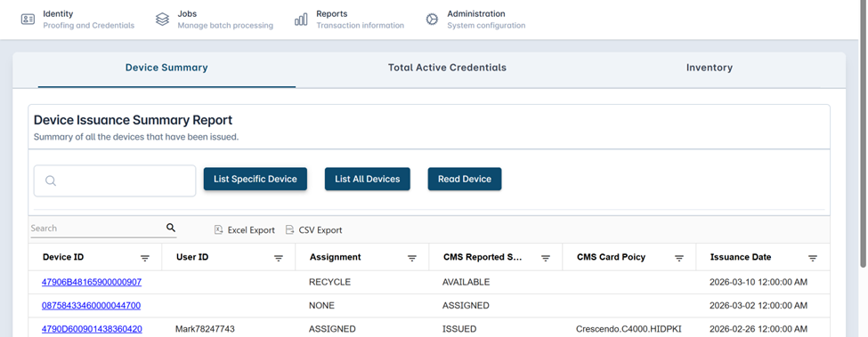Click the Read Device button
Screen dimensions: 868x337
465,179
